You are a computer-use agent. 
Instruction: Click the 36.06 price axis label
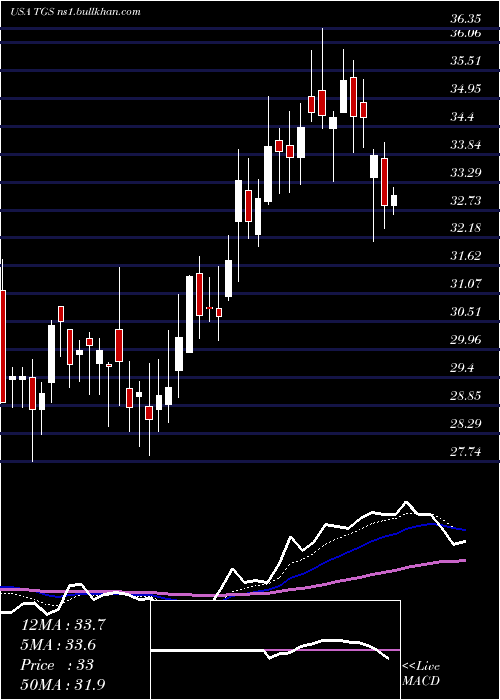tap(465, 33)
